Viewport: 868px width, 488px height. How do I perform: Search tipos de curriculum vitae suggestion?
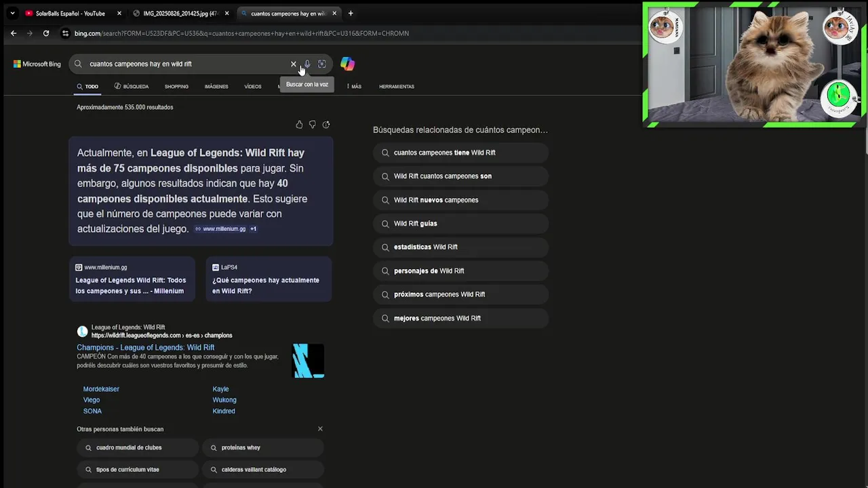click(x=138, y=469)
